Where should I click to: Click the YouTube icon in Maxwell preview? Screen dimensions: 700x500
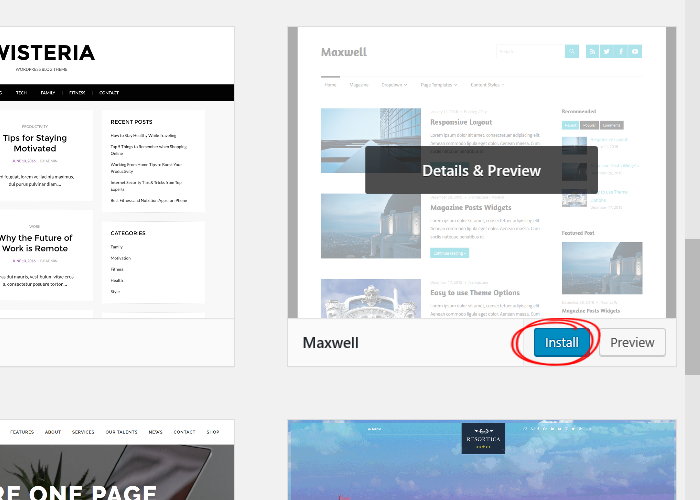pyautogui.click(x=635, y=51)
